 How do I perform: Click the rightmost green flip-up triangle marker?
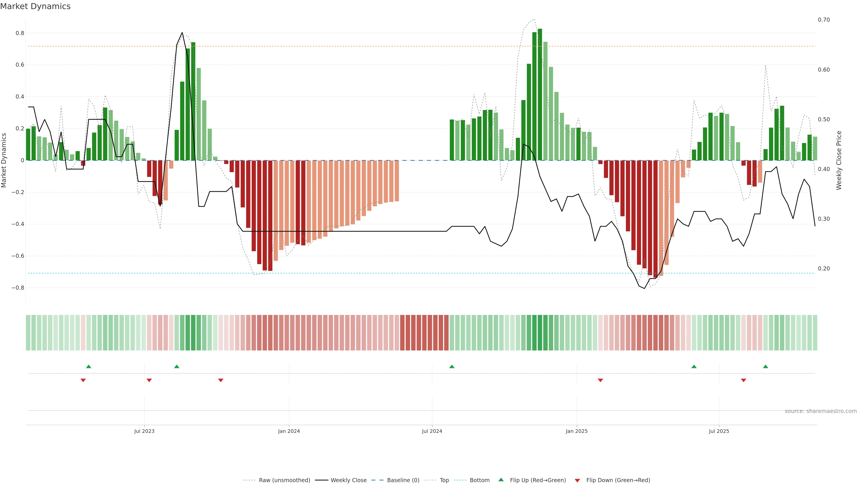coord(766,366)
